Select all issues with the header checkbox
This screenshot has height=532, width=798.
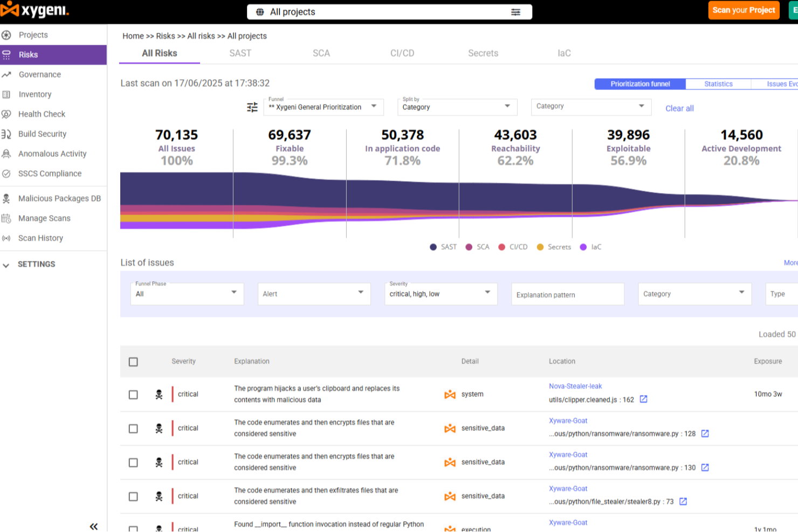tap(133, 362)
